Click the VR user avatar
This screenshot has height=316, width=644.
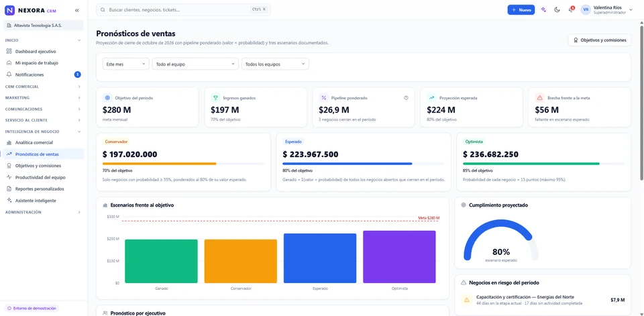[586, 10]
